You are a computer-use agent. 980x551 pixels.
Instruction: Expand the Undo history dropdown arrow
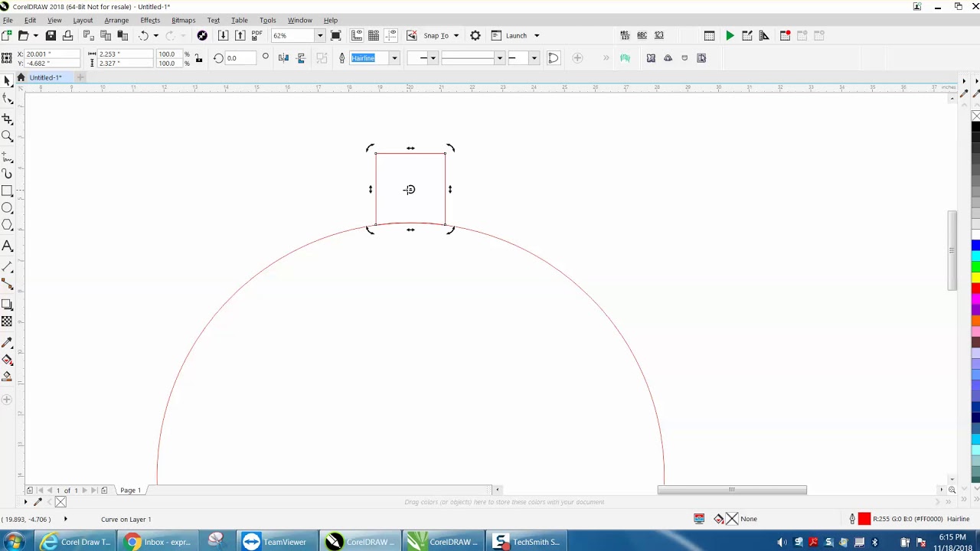[x=155, y=36]
